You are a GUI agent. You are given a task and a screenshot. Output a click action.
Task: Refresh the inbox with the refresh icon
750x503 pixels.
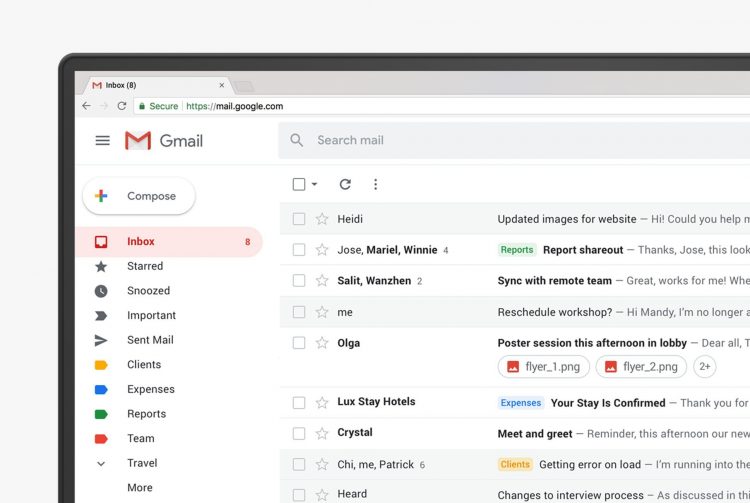click(x=345, y=184)
